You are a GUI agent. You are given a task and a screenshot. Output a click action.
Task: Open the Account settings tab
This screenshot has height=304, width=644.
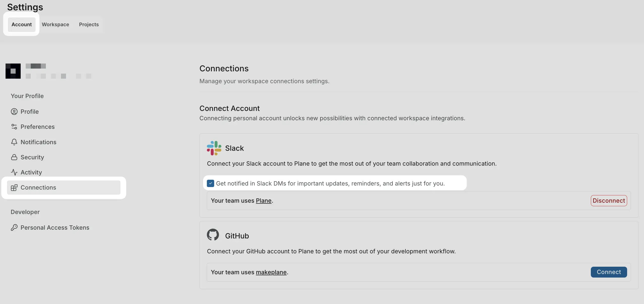click(21, 24)
